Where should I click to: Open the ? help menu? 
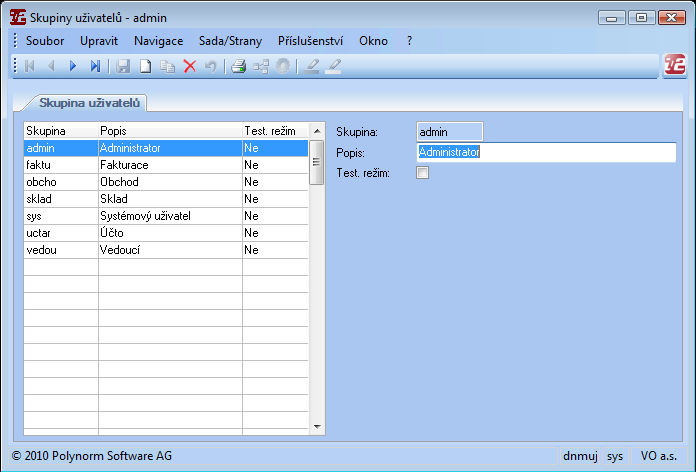point(409,41)
